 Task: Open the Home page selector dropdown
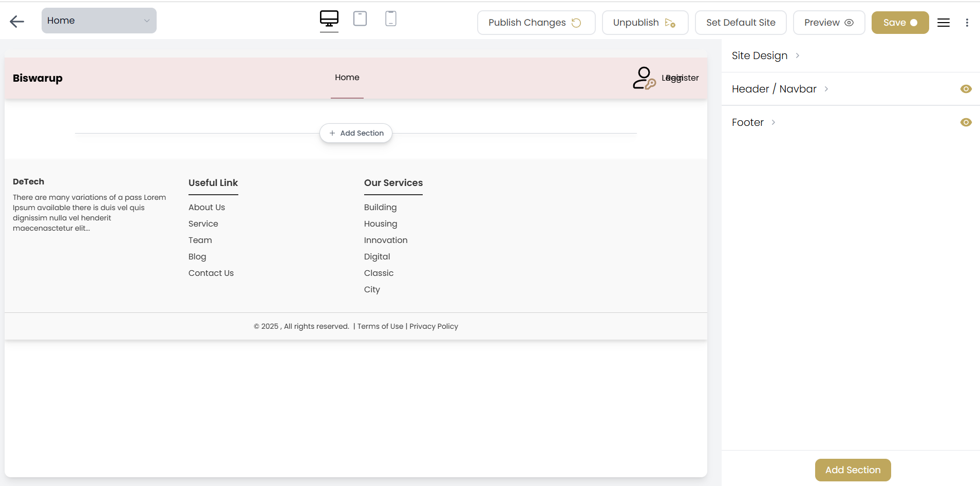tap(99, 21)
